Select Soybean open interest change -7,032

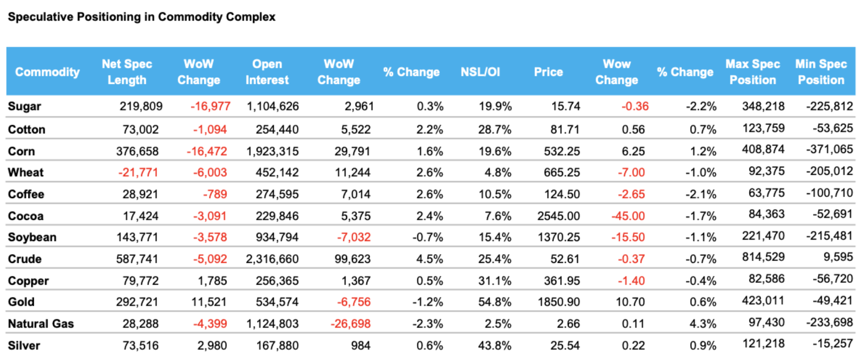point(354,237)
